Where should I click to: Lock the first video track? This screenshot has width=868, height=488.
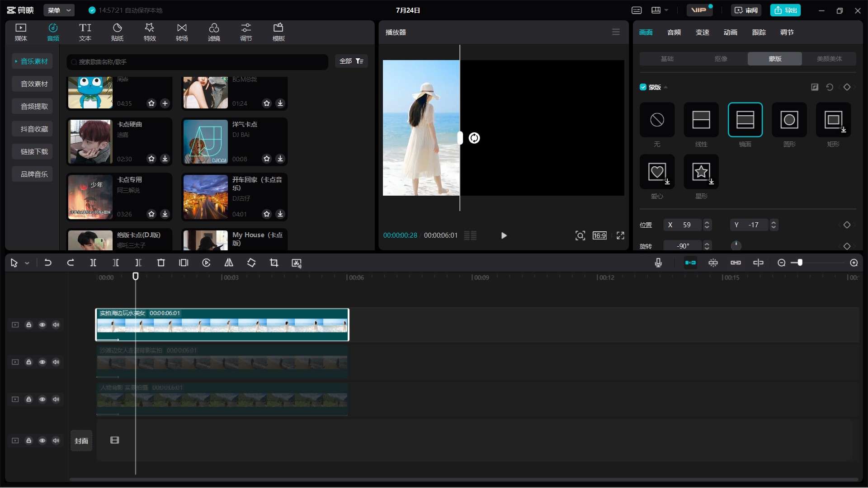[28, 325]
